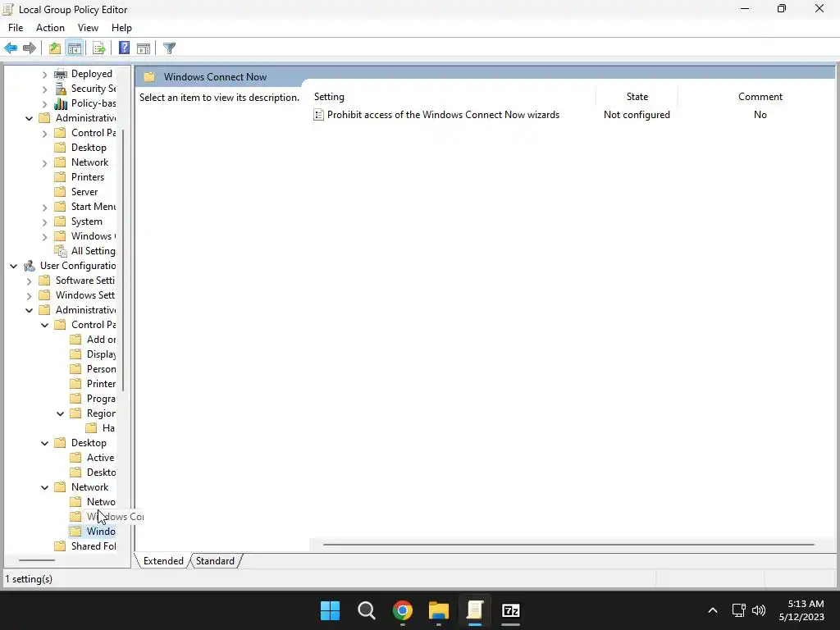The width and height of the screenshot is (840, 630).
Task: Select the Add or Remove Programs folder
Action: [x=101, y=340]
